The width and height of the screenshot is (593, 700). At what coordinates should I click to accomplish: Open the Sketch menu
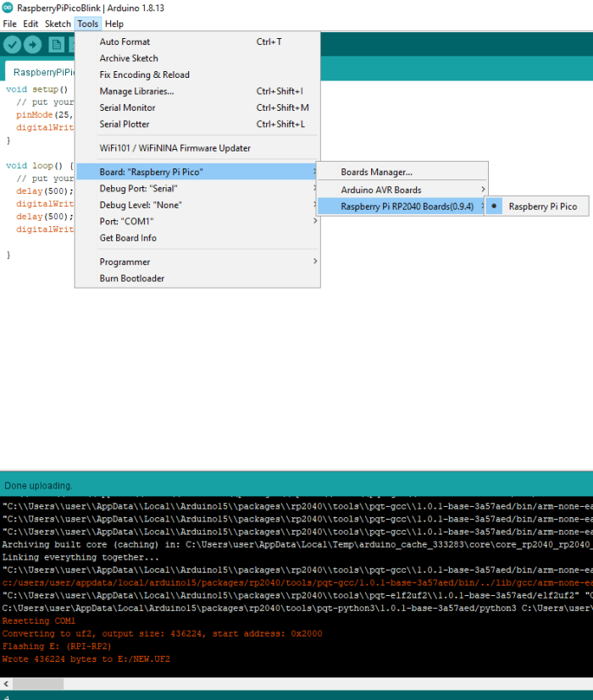point(58,24)
